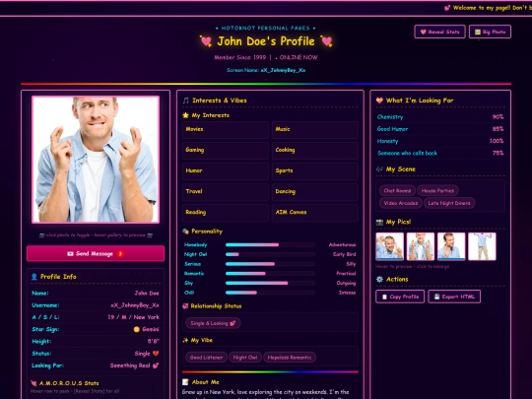Select the Movies interest tile

pyautogui.click(x=226, y=129)
